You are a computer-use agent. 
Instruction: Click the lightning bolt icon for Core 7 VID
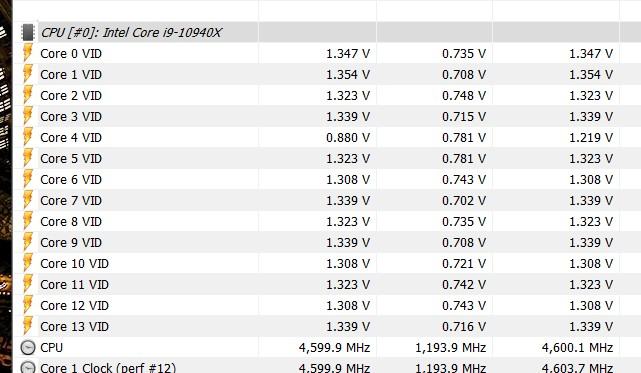[x=28, y=200]
